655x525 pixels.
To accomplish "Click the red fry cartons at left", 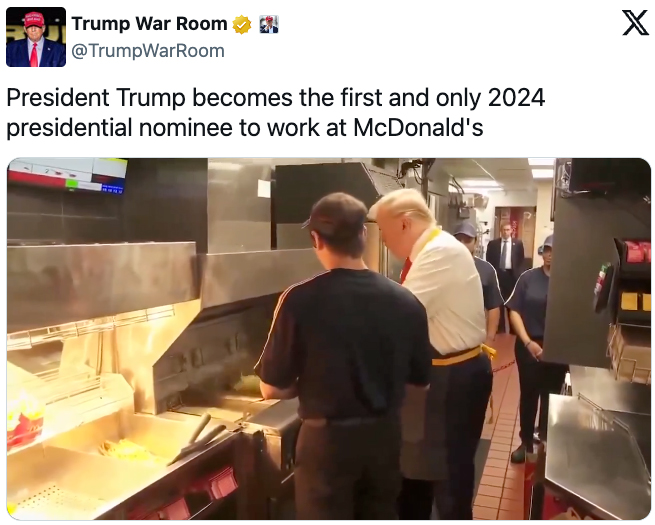I will click(x=24, y=422).
